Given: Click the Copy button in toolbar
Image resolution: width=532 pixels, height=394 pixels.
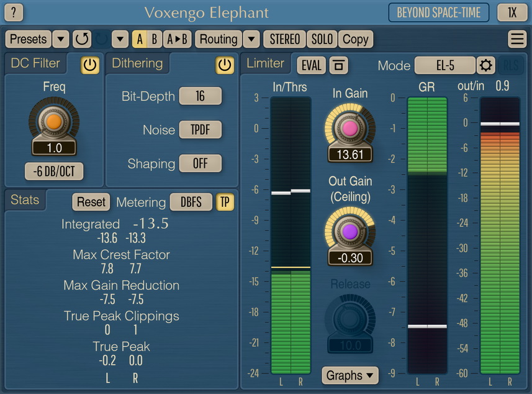Looking at the screenshot, I should (355, 39).
